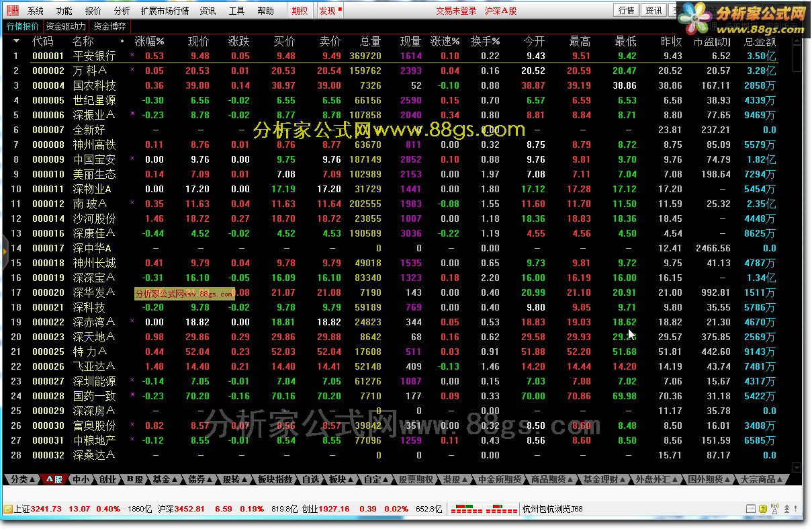This screenshot has width=812, height=529.
Task: Sort by the 总量 column header
Action: 370,41
